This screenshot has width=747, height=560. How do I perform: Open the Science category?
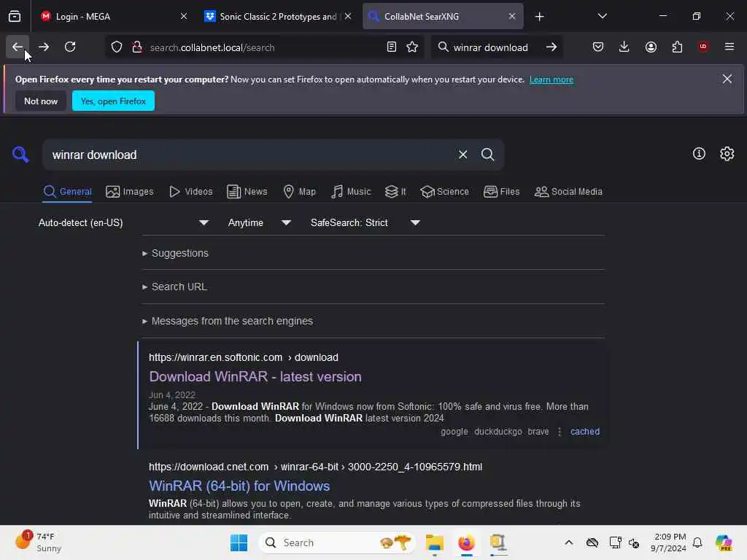pos(444,192)
